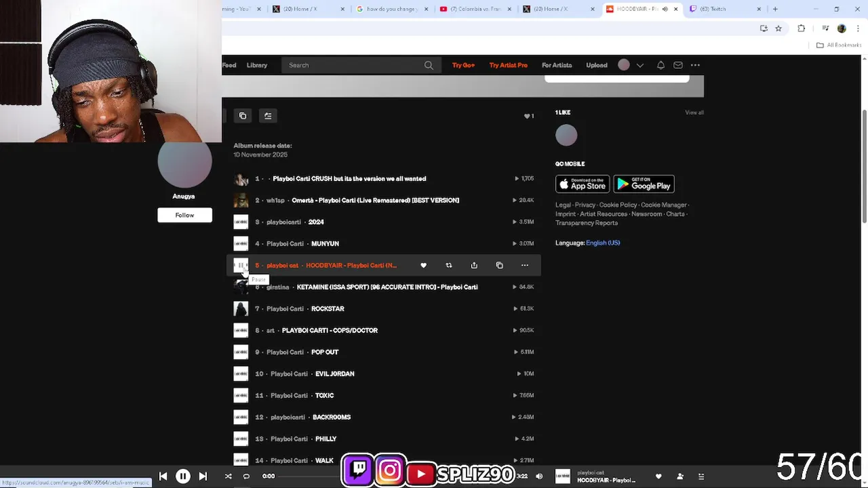Open the Newsroom link
Viewport: 868px width, 488px height.
[647, 214]
